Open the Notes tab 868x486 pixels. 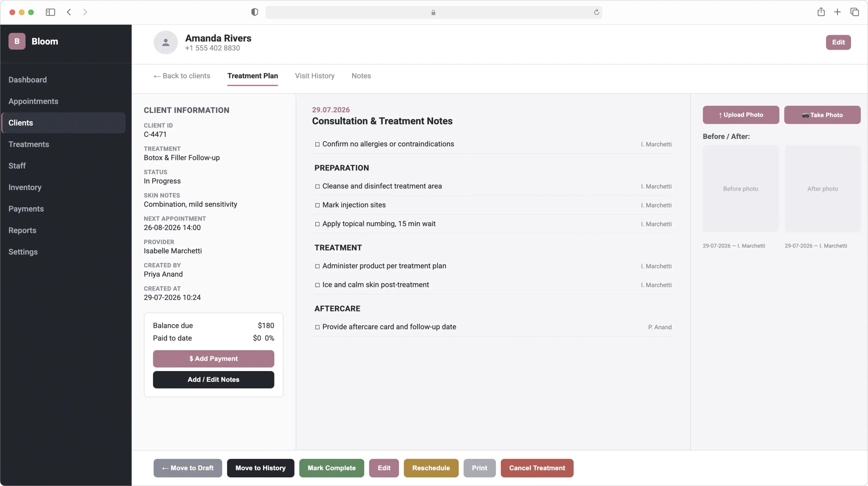[361, 76]
